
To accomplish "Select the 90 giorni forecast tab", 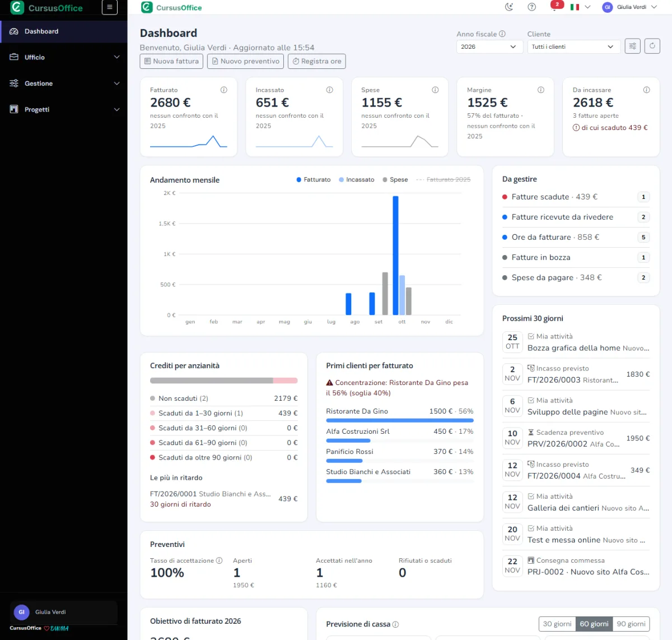I will point(631,624).
